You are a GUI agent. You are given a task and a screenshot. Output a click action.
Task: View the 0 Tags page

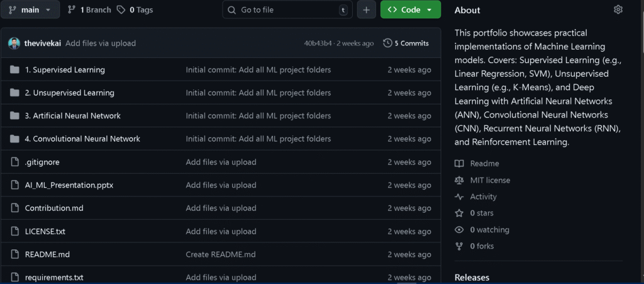[x=135, y=9]
